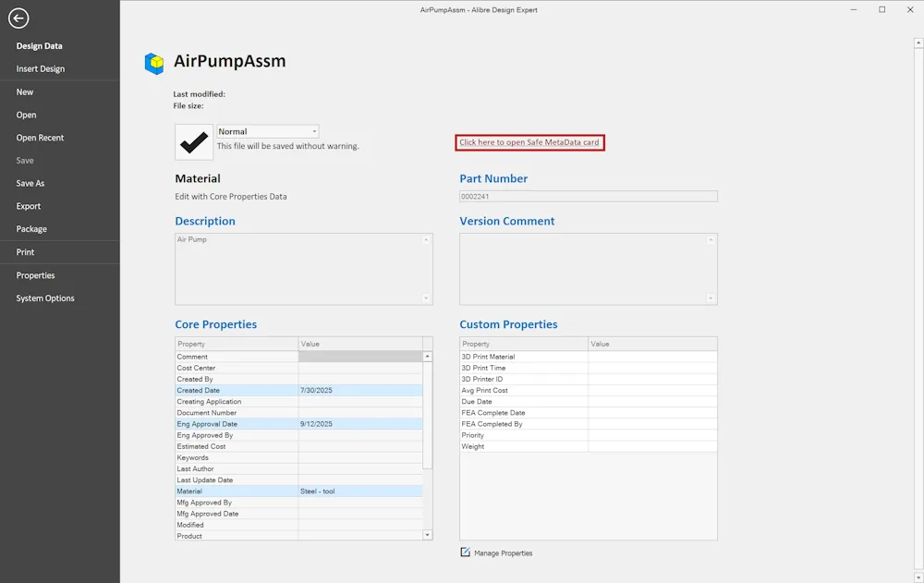Choose Save As in the sidebar
Image resolution: width=924 pixels, height=583 pixels.
point(30,183)
